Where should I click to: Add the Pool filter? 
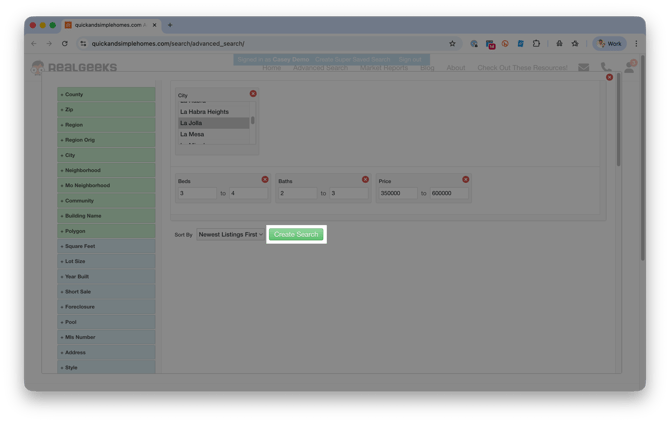(x=106, y=322)
